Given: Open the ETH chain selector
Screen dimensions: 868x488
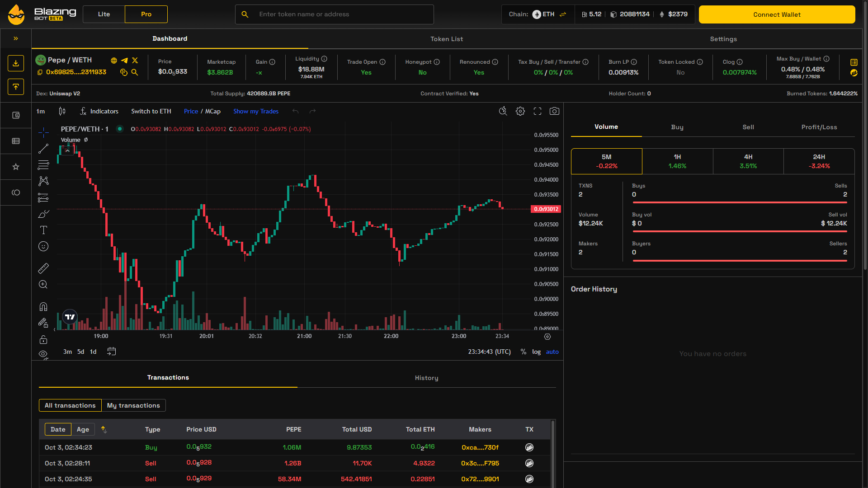Looking at the screenshot, I should tap(549, 14).
